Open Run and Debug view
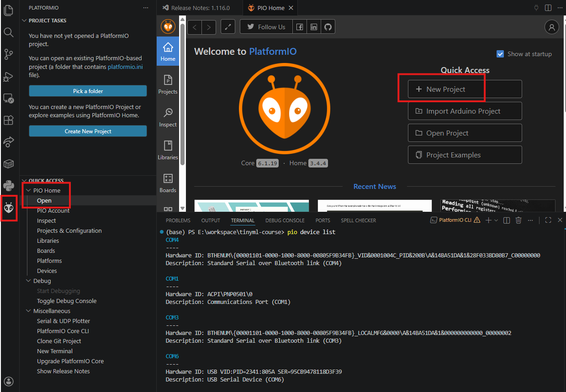This screenshot has height=392, width=566. point(9,76)
